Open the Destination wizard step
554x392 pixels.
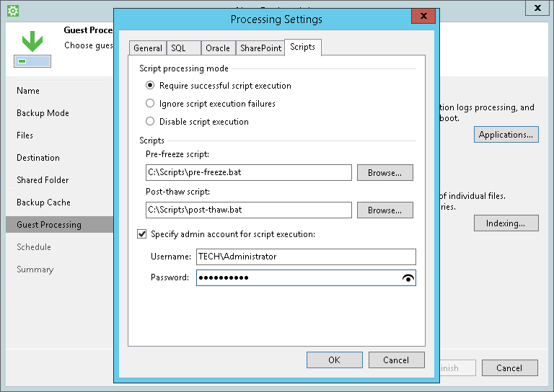click(38, 158)
